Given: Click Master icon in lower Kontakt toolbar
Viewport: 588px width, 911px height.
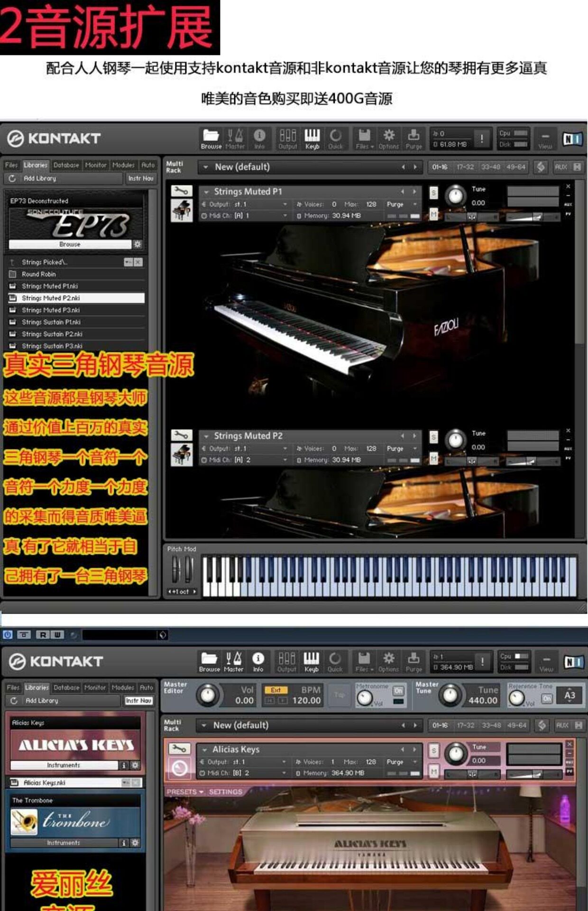Looking at the screenshot, I should (x=233, y=662).
